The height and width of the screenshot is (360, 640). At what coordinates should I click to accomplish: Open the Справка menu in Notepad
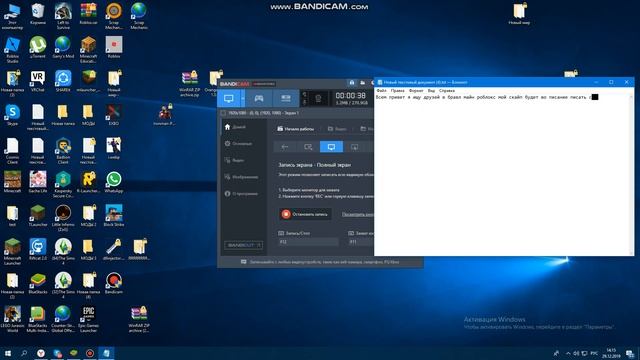[447, 91]
